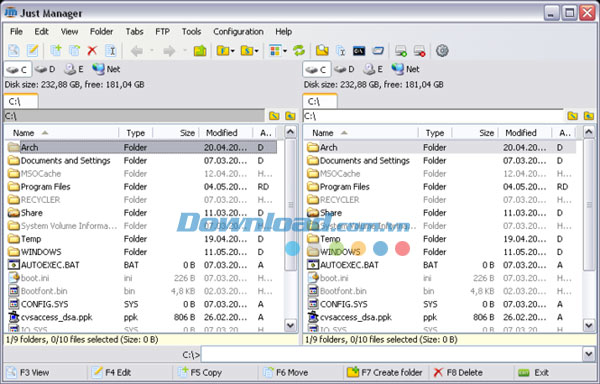Open the Configuration menu

click(238, 32)
